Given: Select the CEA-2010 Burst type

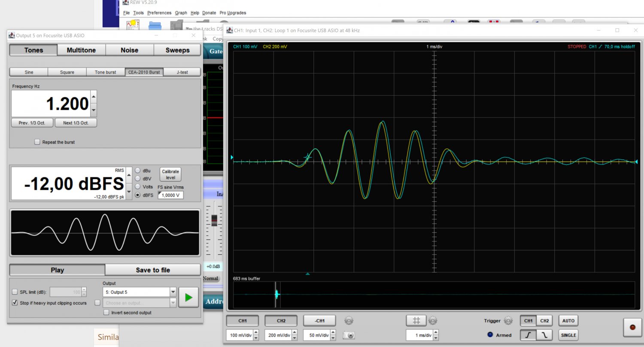Looking at the screenshot, I should click(x=144, y=72).
